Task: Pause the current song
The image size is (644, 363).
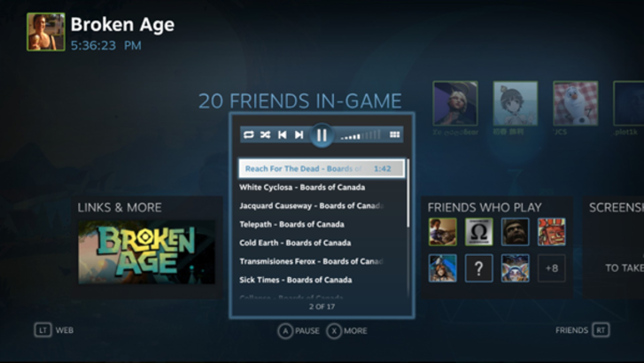Action: (322, 135)
